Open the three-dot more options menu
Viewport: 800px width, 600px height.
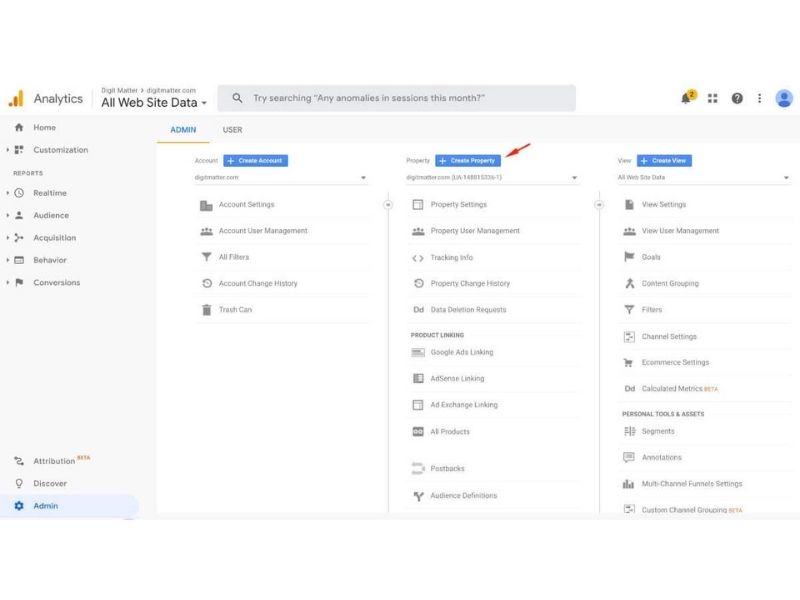760,98
